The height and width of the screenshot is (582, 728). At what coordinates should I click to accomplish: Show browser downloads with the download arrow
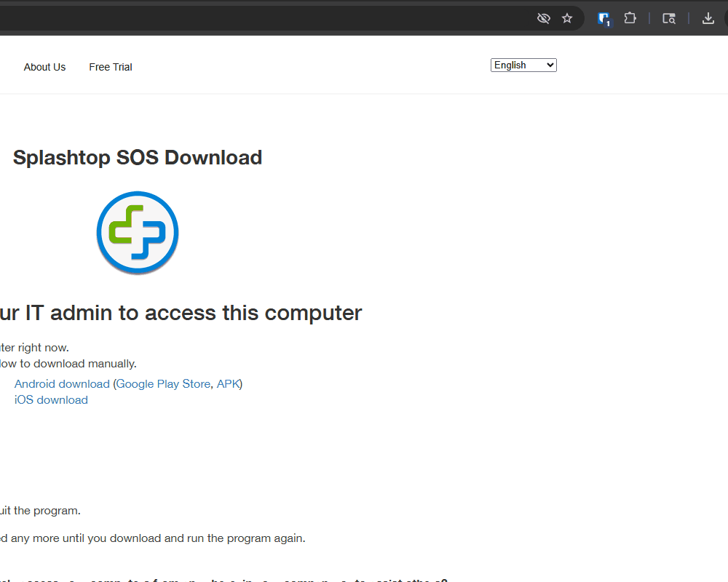click(708, 18)
